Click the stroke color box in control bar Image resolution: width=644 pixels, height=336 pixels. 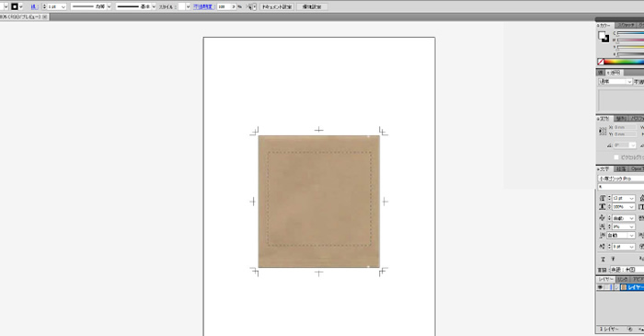point(15,6)
